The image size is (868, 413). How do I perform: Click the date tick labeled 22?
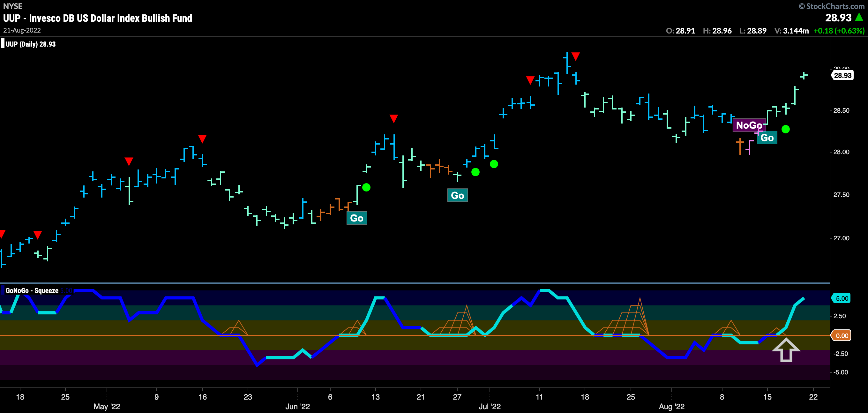pyautogui.click(x=813, y=397)
